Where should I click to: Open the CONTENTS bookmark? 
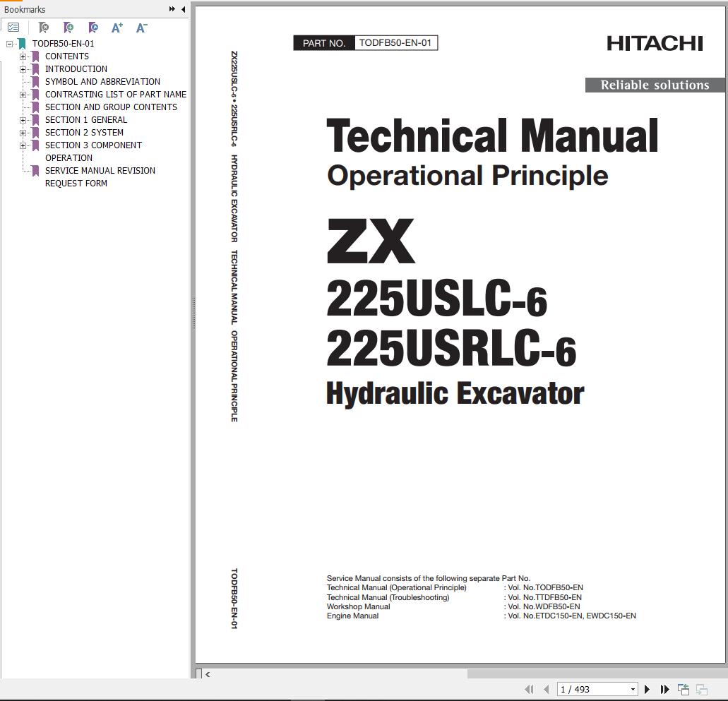point(67,56)
